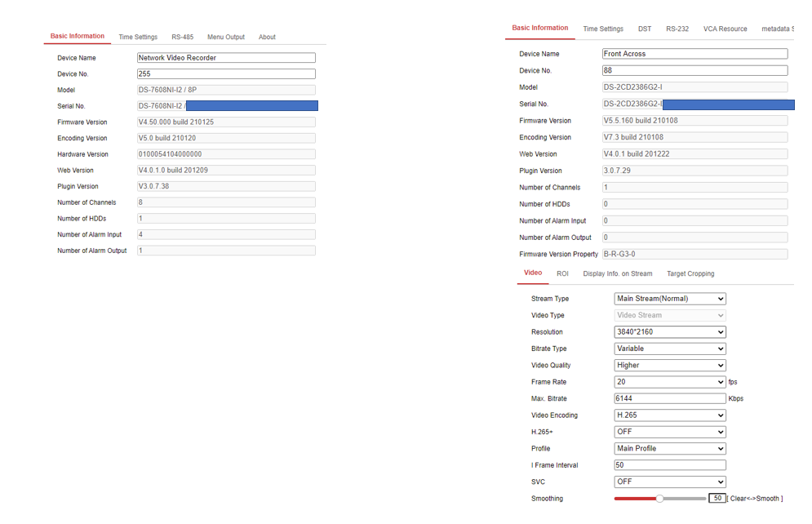Open Display Info. on Stream tab
This screenshot has width=812, height=524.
coord(617,273)
